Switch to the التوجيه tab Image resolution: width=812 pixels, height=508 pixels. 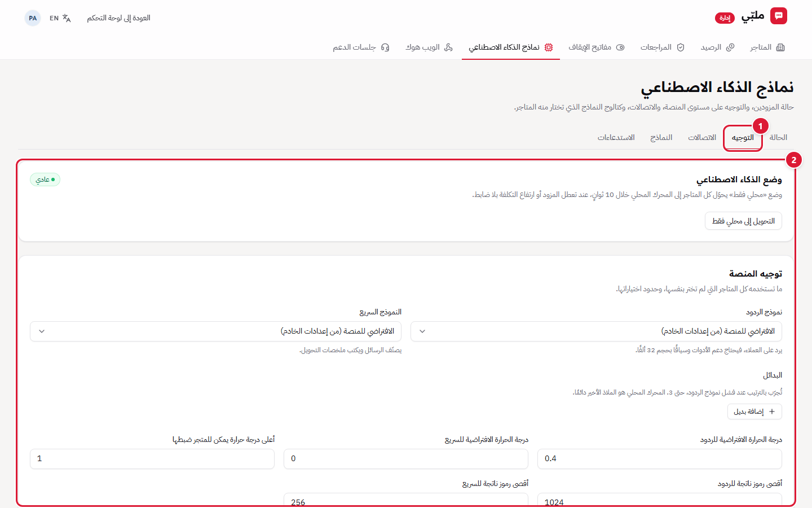tap(743, 138)
